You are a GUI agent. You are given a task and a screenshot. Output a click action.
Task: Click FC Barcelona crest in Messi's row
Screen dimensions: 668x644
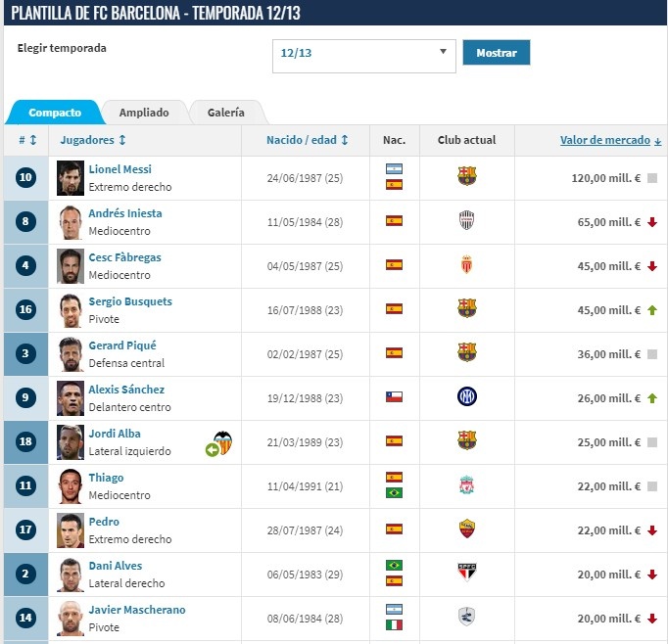coord(467,176)
